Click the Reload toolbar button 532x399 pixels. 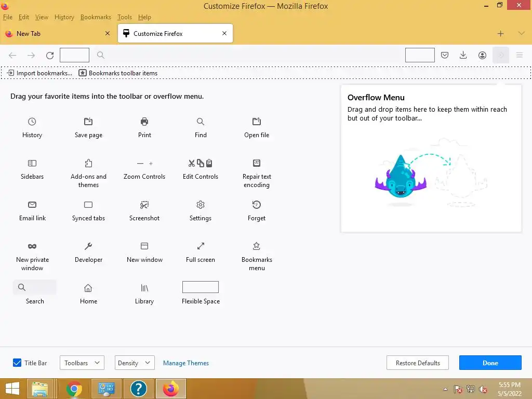pyautogui.click(x=50, y=55)
